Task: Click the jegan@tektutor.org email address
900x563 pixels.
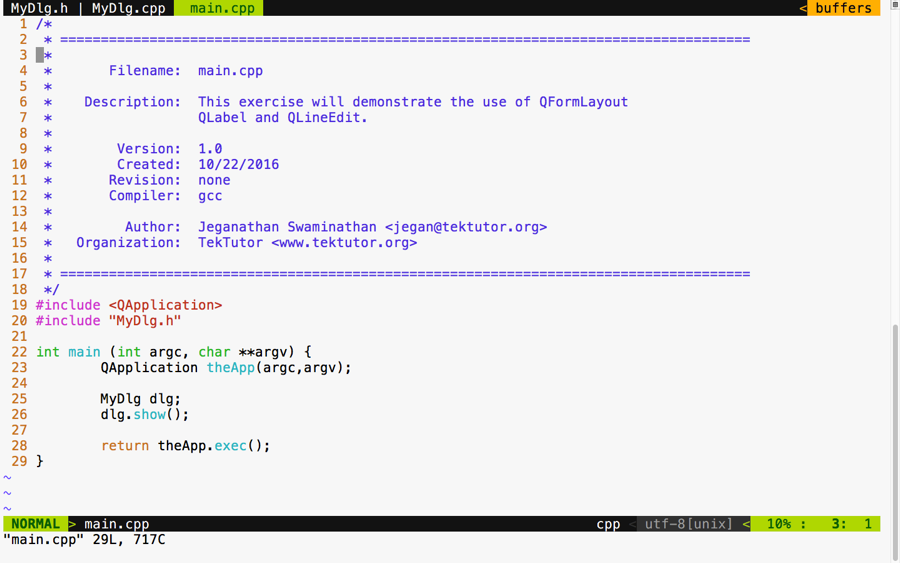Action: tap(466, 227)
